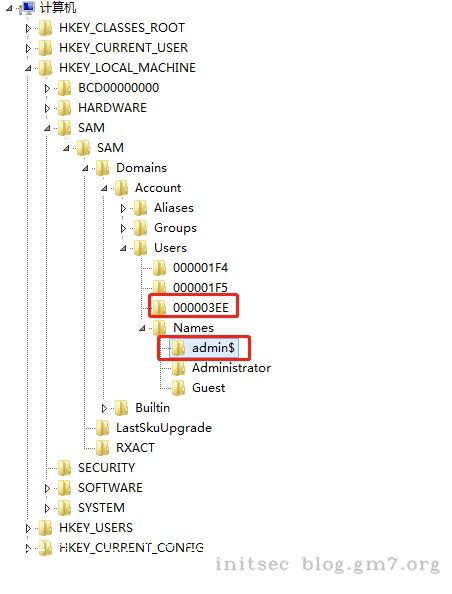Expand the HKEY_CURRENT_USER node arrow
Screen dimensions: 452x594
coord(28,48)
